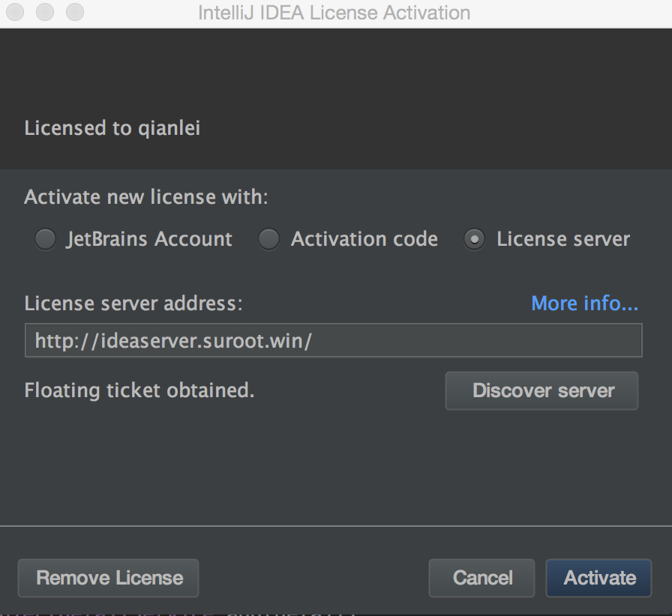Click into the license server address field

[334, 340]
